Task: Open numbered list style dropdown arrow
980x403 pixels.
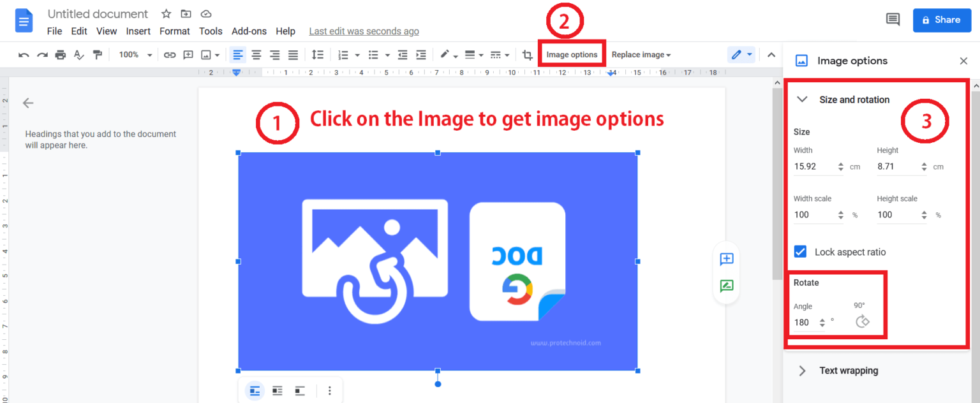Action: [357, 55]
